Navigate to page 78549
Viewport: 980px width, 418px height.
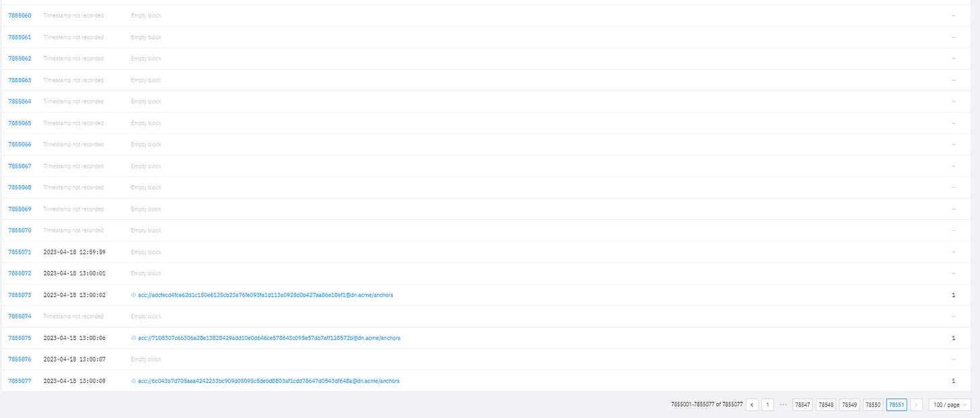(849, 405)
